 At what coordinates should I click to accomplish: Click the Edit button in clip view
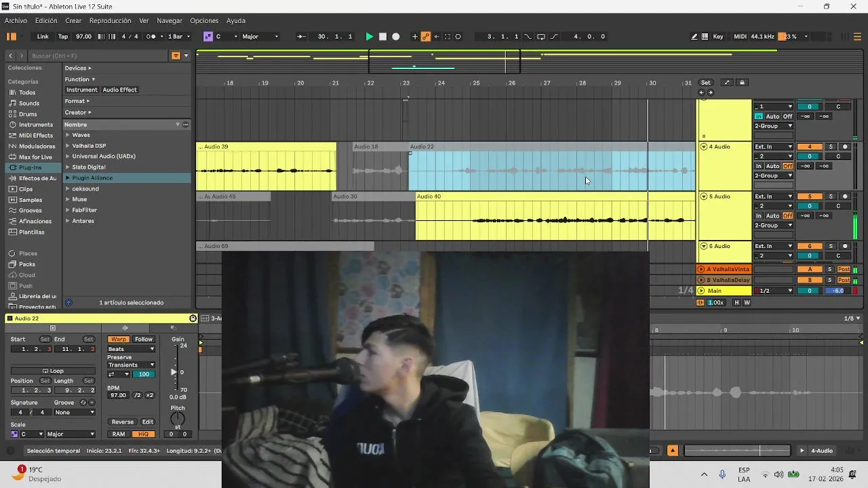(147, 422)
